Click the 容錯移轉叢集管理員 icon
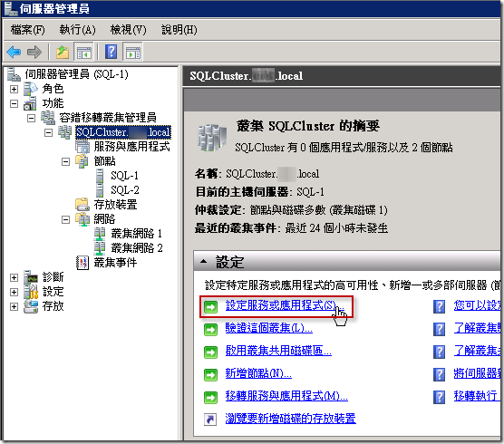 [x=48, y=118]
